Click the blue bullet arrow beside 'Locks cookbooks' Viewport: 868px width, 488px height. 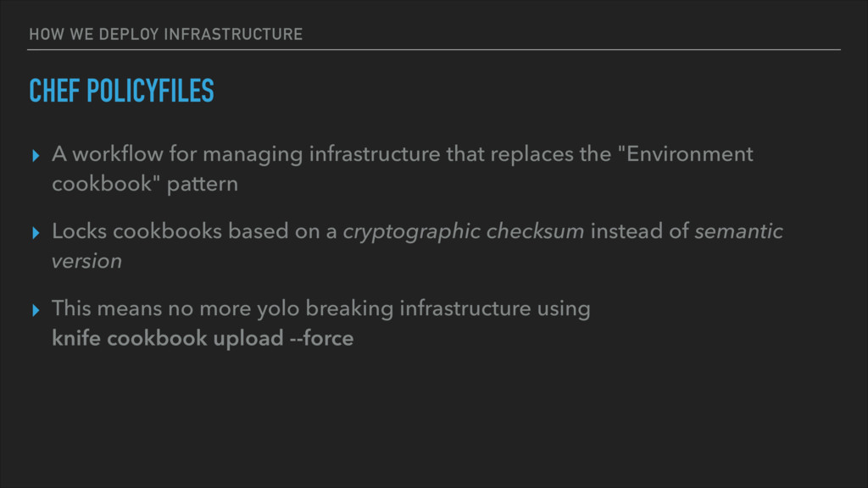(x=36, y=233)
